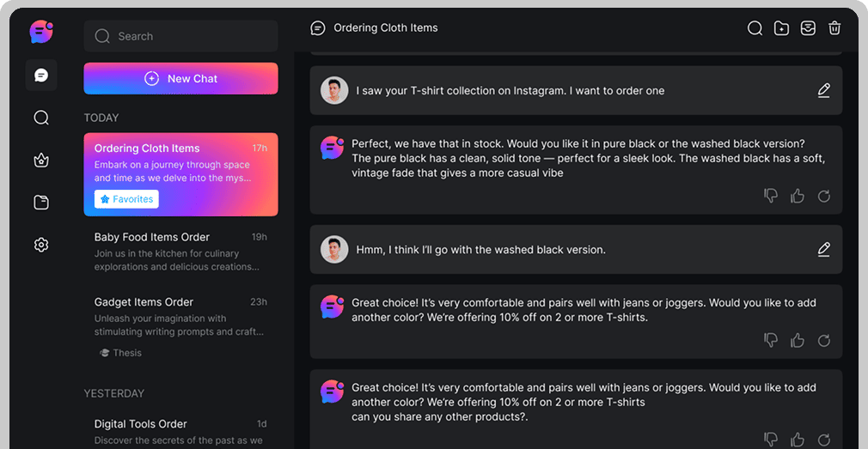Start a conversation with New Chat
The width and height of the screenshot is (868, 449).
tap(180, 78)
